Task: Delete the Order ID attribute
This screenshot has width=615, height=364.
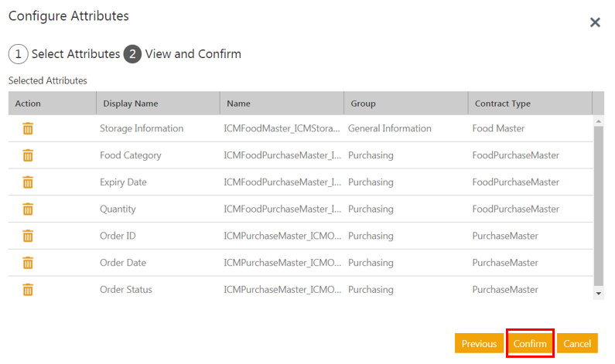Action: coord(28,236)
